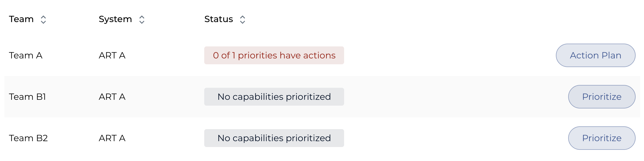This screenshot has height=161, width=644.
Task: Click ART A system in Team B1 row
Action: tap(112, 97)
